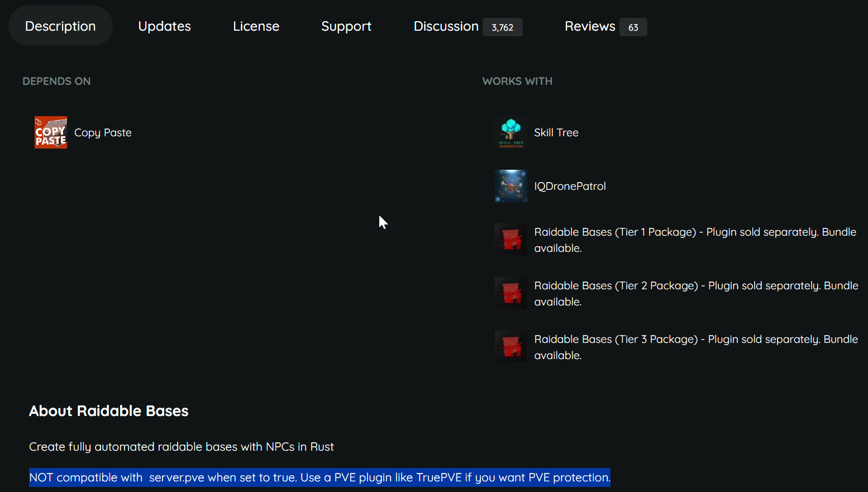Click the 'About Raidable Bases' heading
Image resolution: width=868 pixels, height=492 pixels.
109,411
